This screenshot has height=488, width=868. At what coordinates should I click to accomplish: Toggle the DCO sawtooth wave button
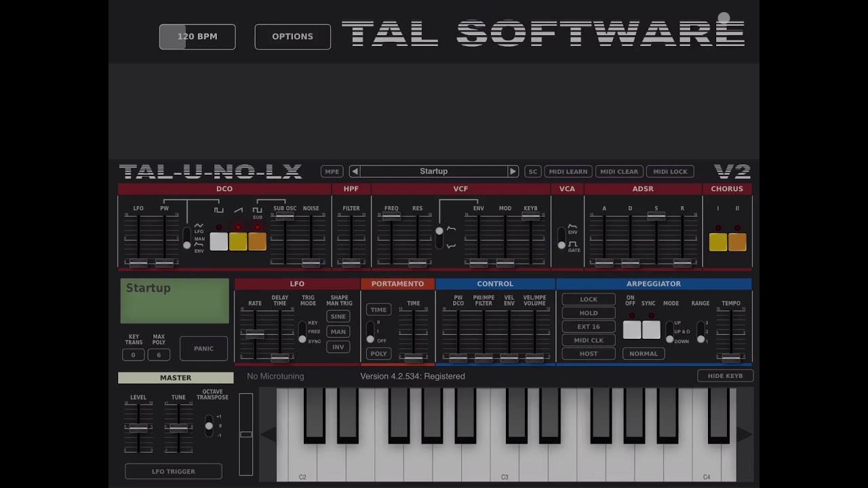point(238,241)
